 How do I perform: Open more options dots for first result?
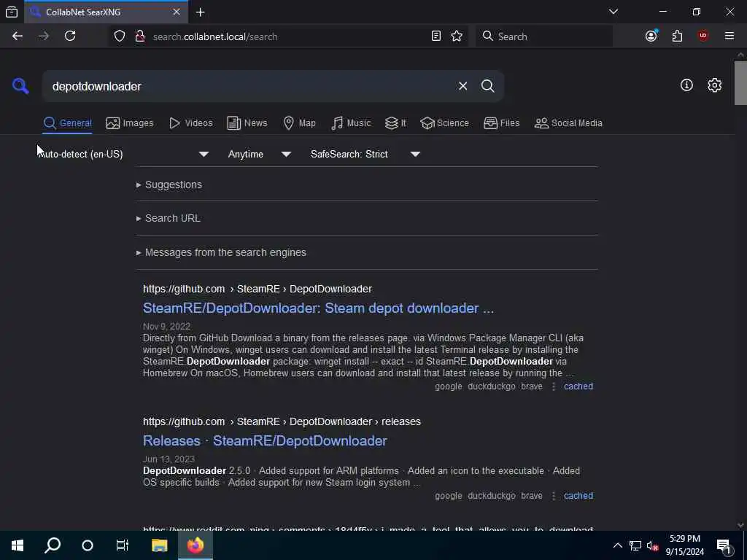tap(553, 386)
